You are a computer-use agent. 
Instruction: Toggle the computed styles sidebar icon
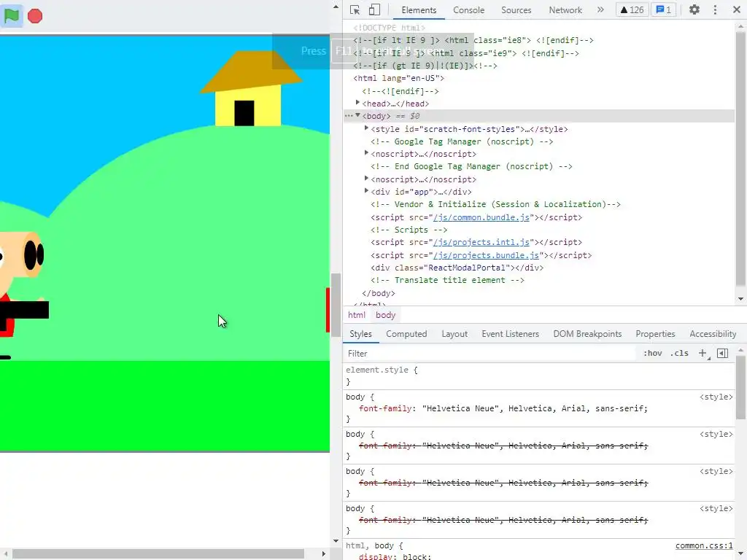722,353
